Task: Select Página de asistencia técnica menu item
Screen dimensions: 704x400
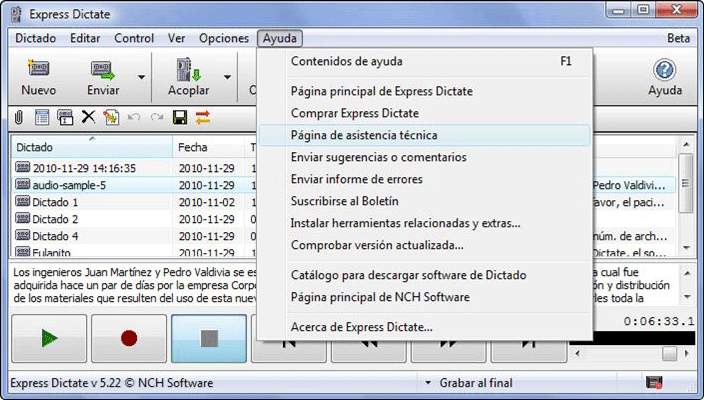Action: 363,135
